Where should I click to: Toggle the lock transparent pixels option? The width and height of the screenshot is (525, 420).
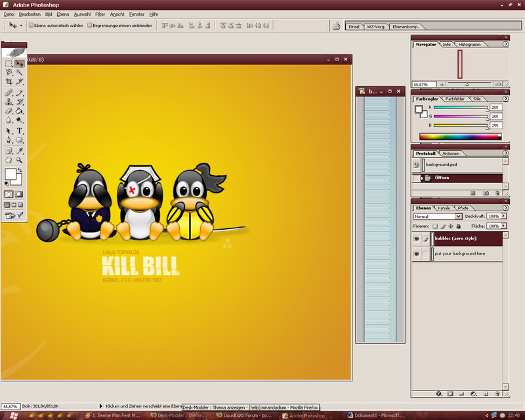point(435,226)
